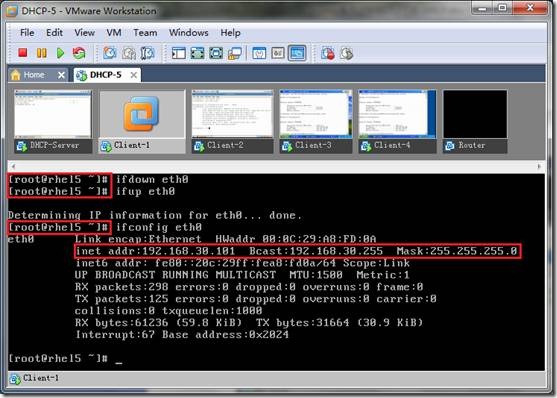Select the DHCP-Server thumbnail
Image resolution: width=557 pixels, height=398 pixels.
click(x=53, y=122)
